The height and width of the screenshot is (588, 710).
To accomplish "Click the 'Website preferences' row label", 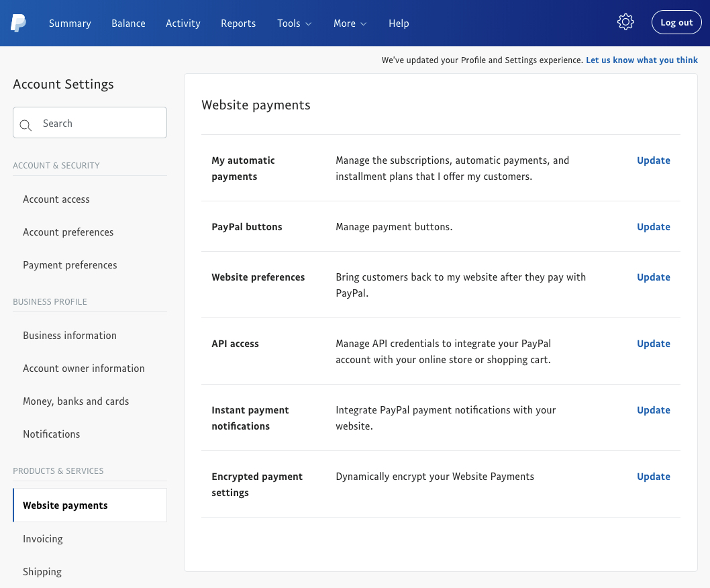I will pyautogui.click(x=258, y=277).
